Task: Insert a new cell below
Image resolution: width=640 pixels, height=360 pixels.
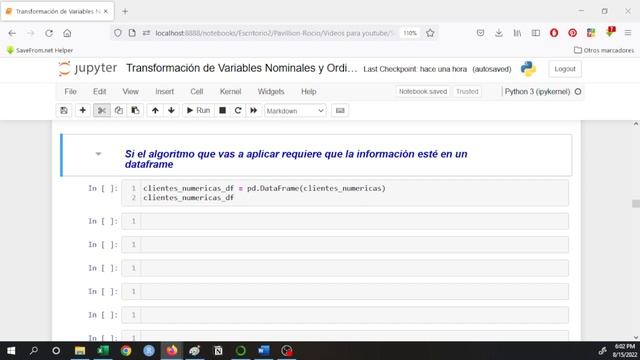Action: click(x=82, y=111)
